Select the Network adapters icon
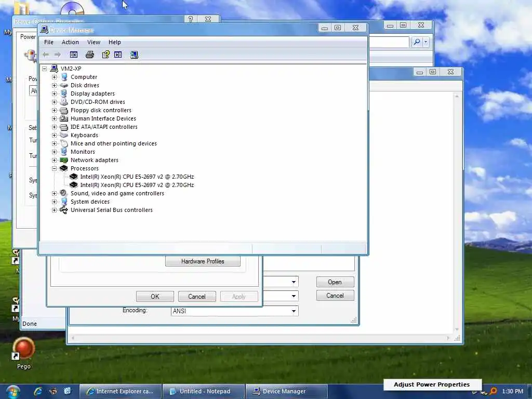Screen dimensions: 532x399 coord(64,160)
